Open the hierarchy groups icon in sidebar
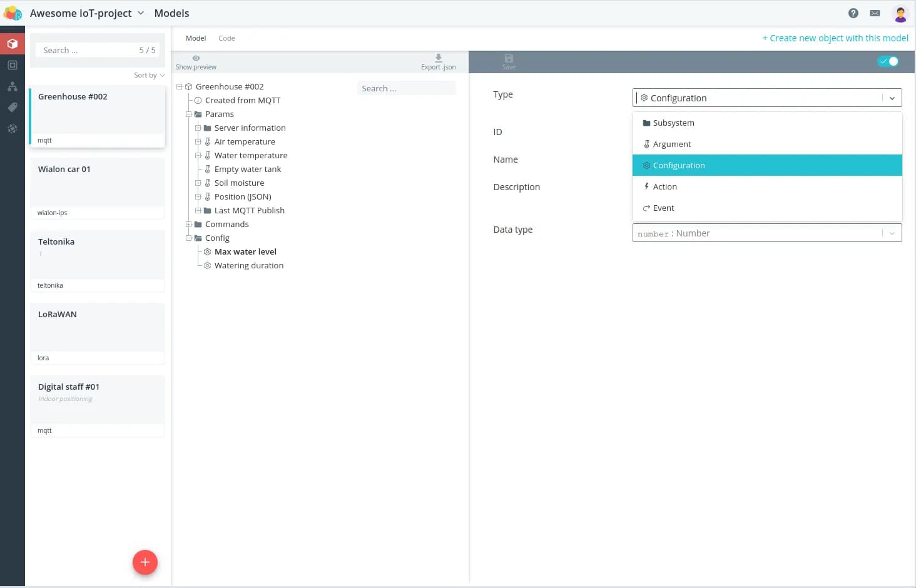Screen dimensions: 916x588 [13, 86]
